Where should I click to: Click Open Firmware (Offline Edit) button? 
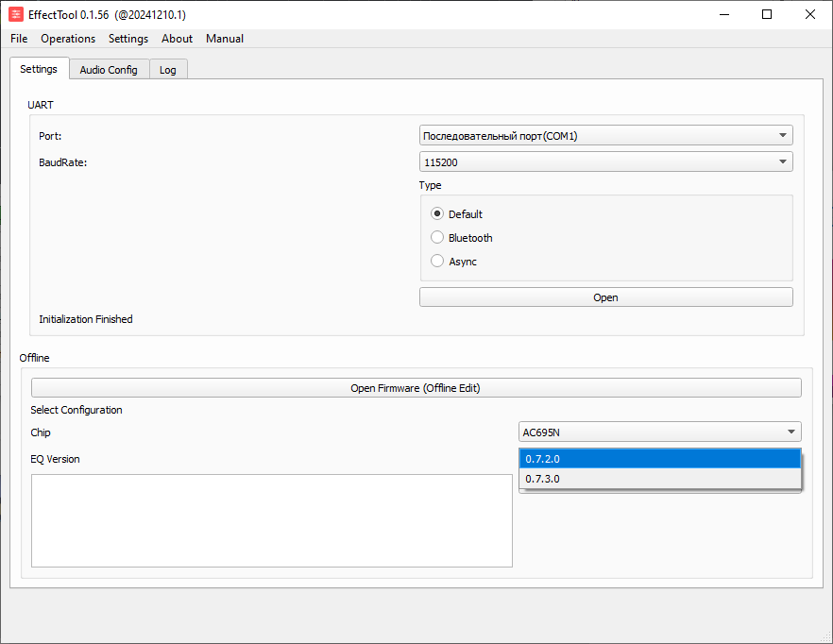tap(416, 388)
